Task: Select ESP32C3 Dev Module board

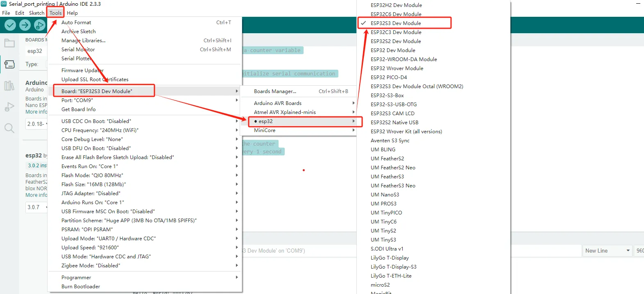Action: pyautogui.click(x=434, y=32)
